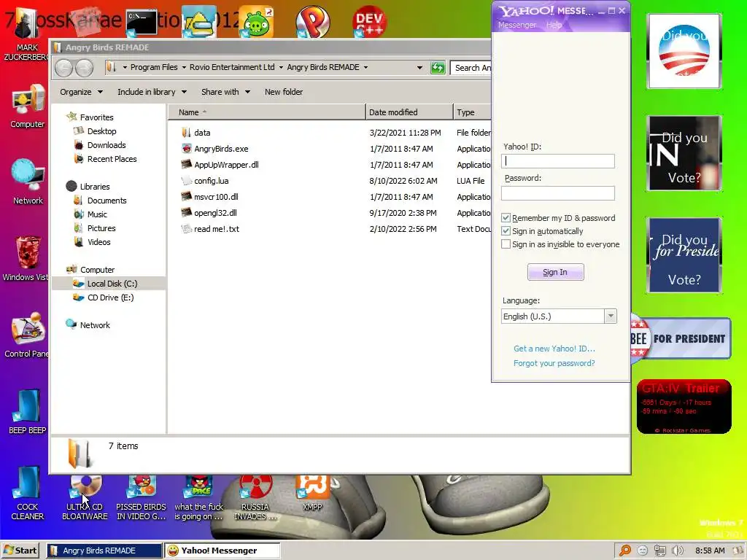Screen dimensions: 747x560
Task: Expand arrow after Rovio Entertainment Ltd breadcrumb
Action: [281, 68]
